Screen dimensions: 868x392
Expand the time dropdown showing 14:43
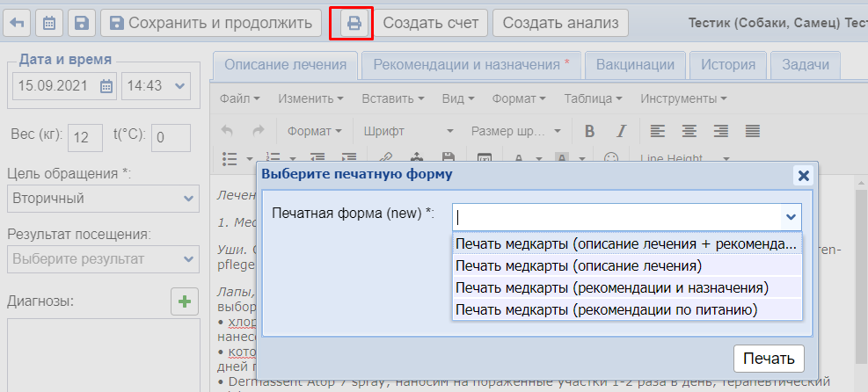157,85
